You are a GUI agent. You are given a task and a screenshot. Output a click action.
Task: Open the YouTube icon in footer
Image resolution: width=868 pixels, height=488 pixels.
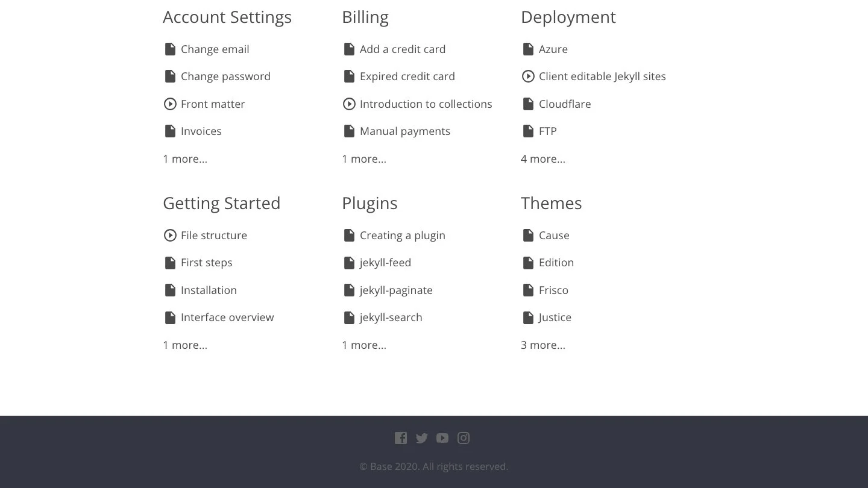442,438
